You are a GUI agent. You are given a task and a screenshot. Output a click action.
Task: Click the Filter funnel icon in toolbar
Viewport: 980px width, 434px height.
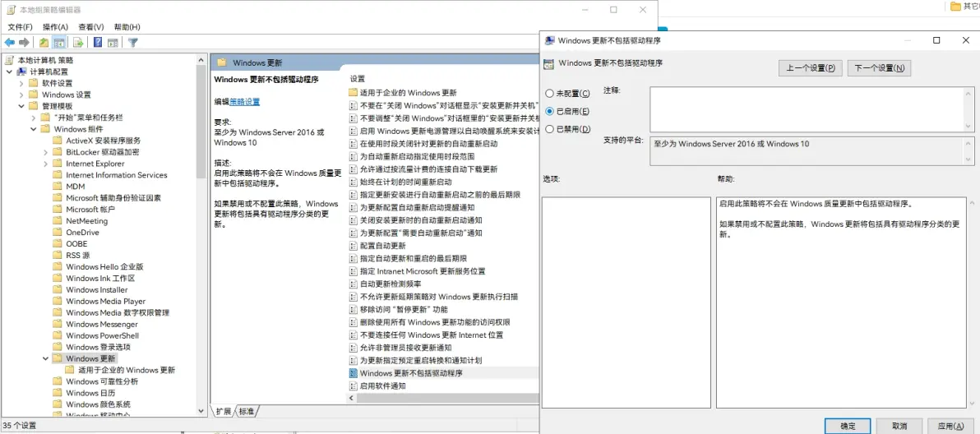132,43
